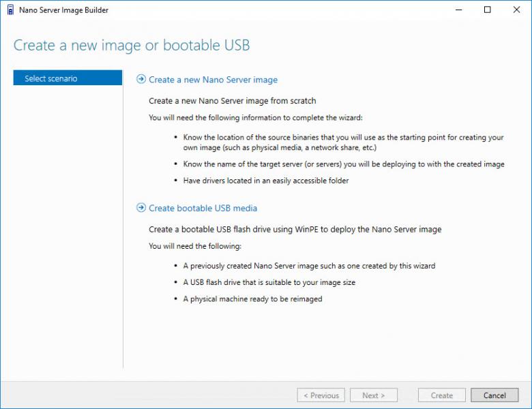Click the arrow icon next to Create bootable USB media

pyautogui.click(x=141, y=208)
